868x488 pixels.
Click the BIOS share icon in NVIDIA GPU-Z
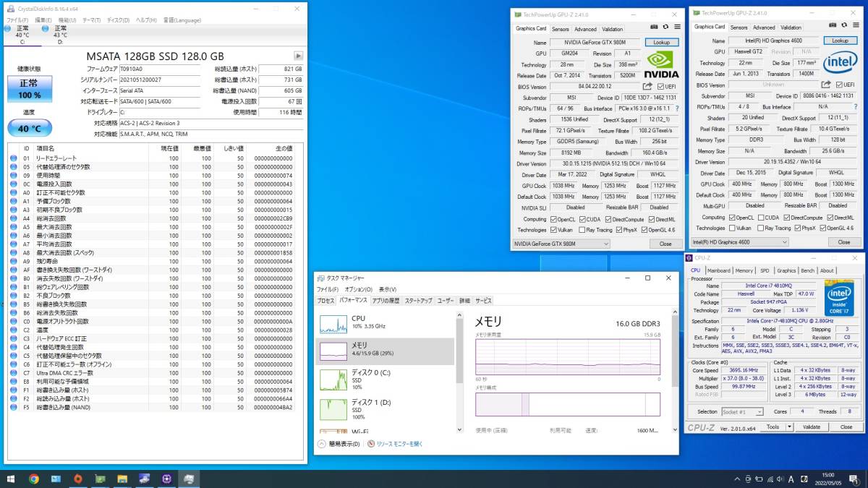tap(647, 85)
